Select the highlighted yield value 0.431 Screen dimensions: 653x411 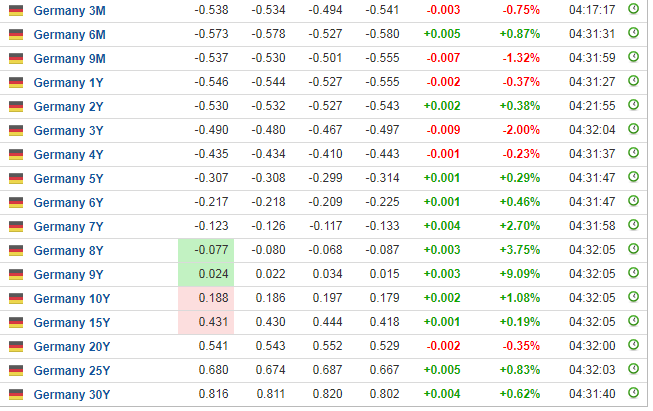coord(213,322)
